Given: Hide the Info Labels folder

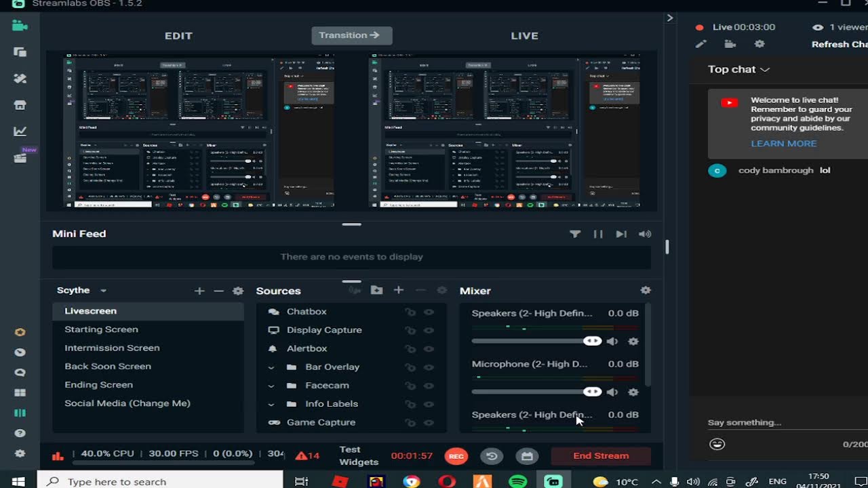Looking at the screenshot, I should 429,404.
